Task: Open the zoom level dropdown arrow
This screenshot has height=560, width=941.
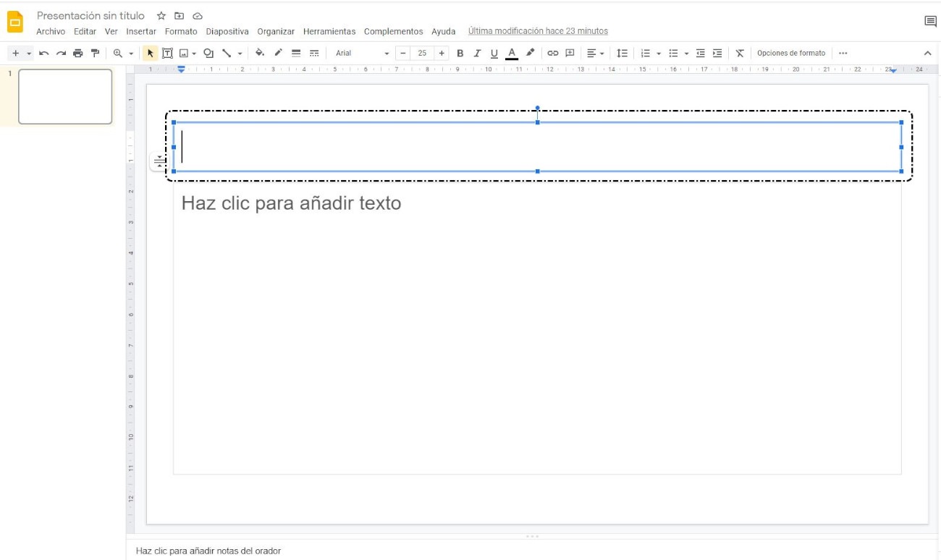Action: pos(131,54)
